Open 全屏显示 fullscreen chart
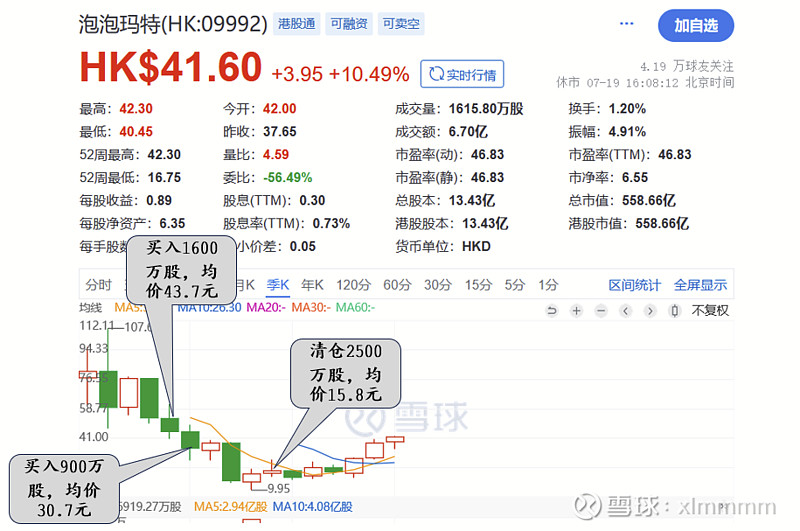Screen dimensions: 800x531 tap(700, 285)
